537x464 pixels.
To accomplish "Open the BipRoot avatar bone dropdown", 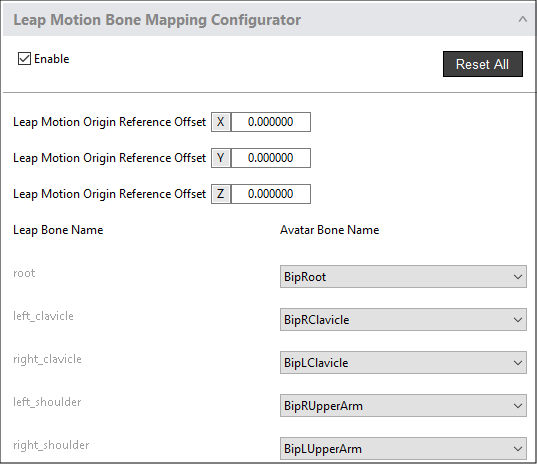I will (x=403, y=276).
